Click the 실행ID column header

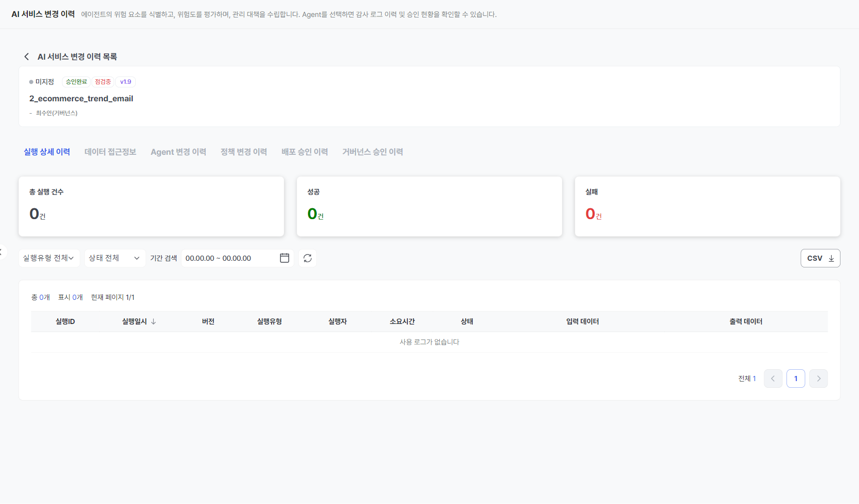tap(65, 321)
